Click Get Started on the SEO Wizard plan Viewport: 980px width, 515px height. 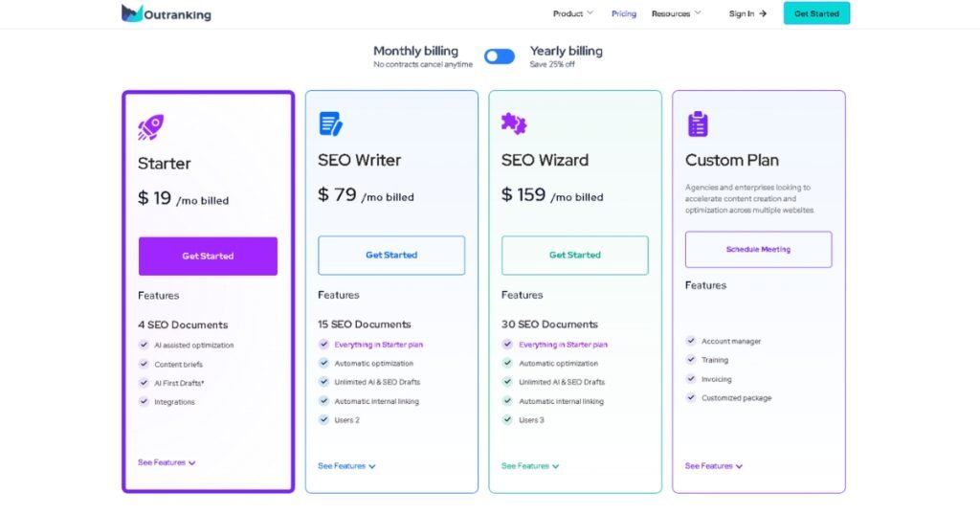(x=575, y=255)
